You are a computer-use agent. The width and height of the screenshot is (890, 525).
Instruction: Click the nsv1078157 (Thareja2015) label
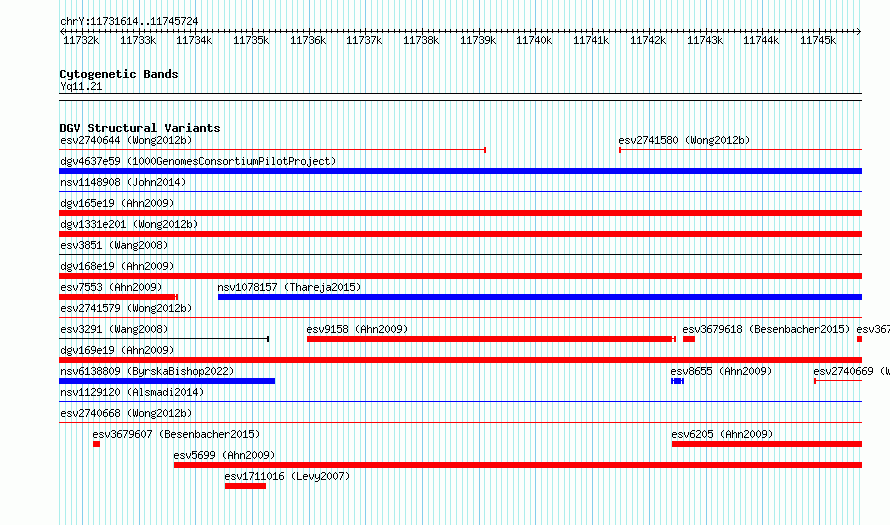[x=289, y=287]
